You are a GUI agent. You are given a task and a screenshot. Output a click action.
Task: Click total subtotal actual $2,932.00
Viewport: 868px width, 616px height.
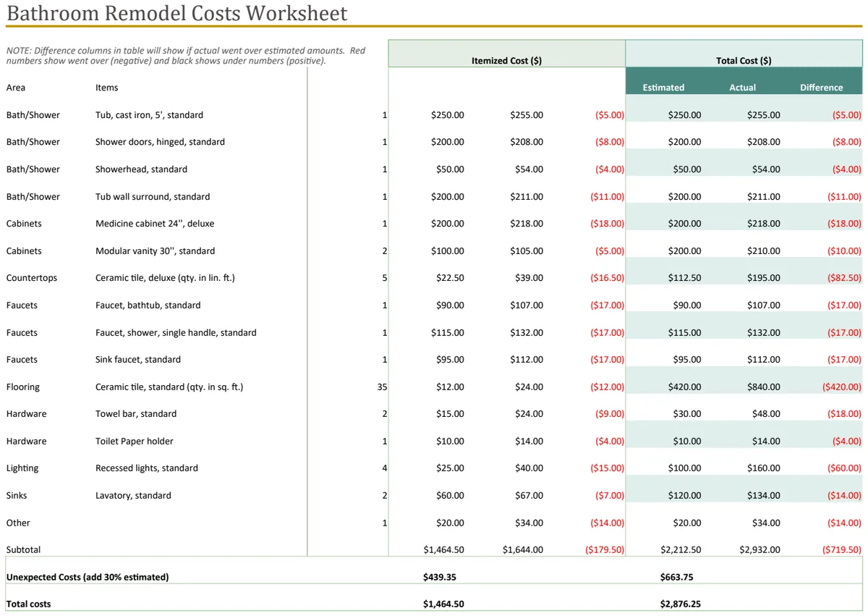[x=759, y=550]
